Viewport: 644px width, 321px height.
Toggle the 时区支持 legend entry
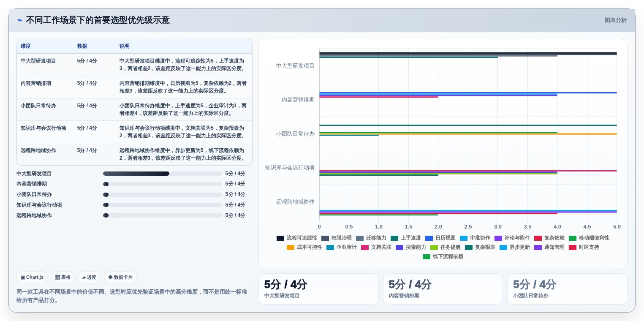[x=584, y=248]
